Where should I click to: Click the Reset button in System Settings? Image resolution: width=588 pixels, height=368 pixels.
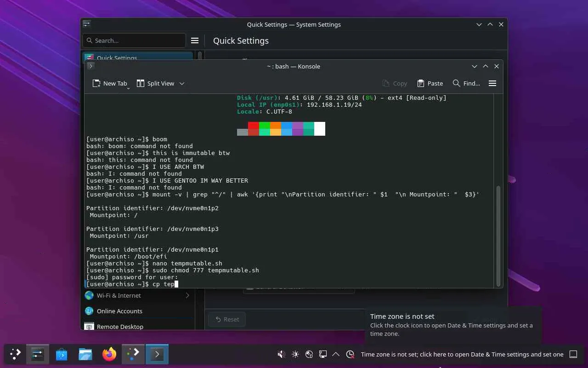[x=227, y=319]
